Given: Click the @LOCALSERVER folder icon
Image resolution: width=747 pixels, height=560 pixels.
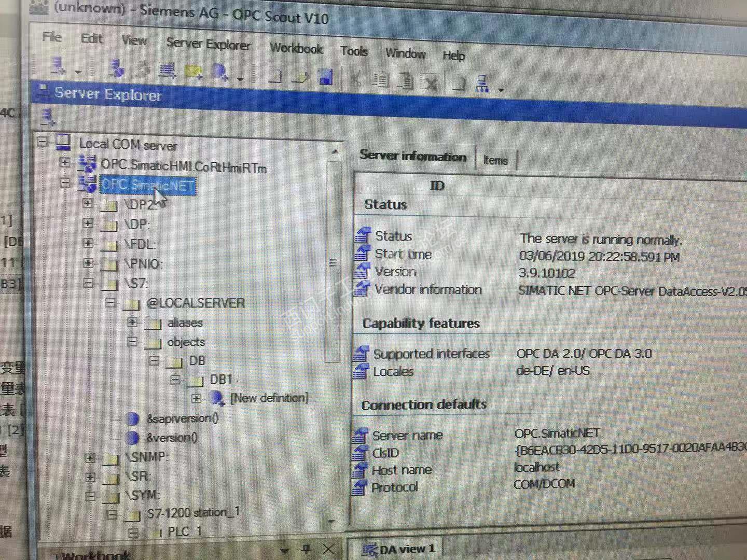Looking at the screenshot, I should (131, 304).
